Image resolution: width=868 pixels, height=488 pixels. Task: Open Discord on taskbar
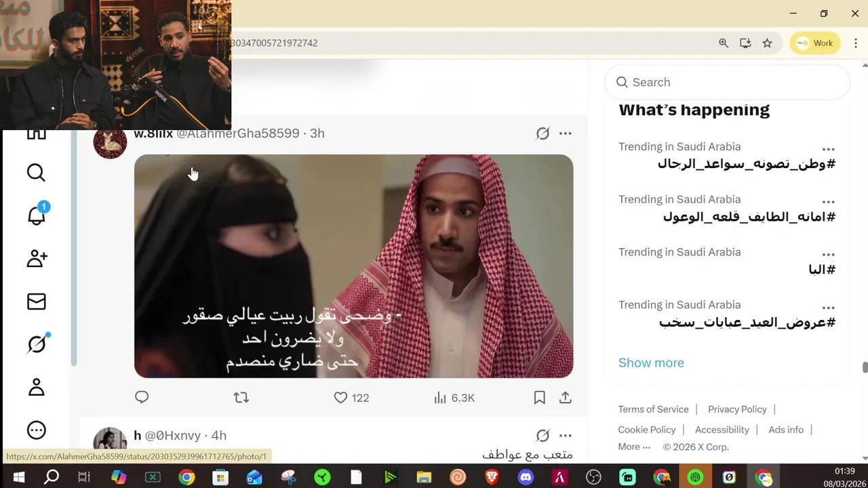coord(526,478)
